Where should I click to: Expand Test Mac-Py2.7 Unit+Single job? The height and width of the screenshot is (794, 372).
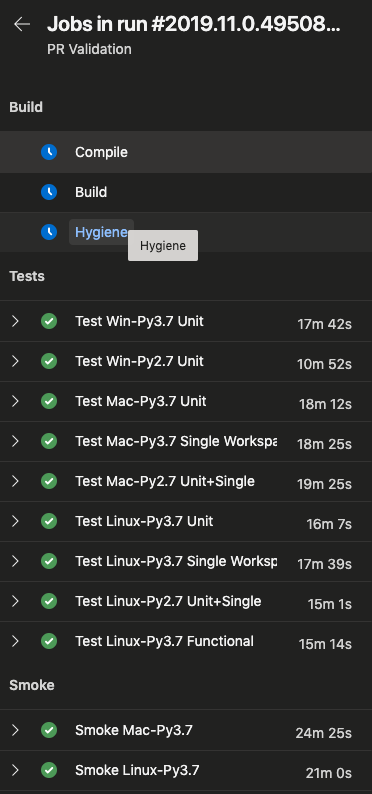15,481
